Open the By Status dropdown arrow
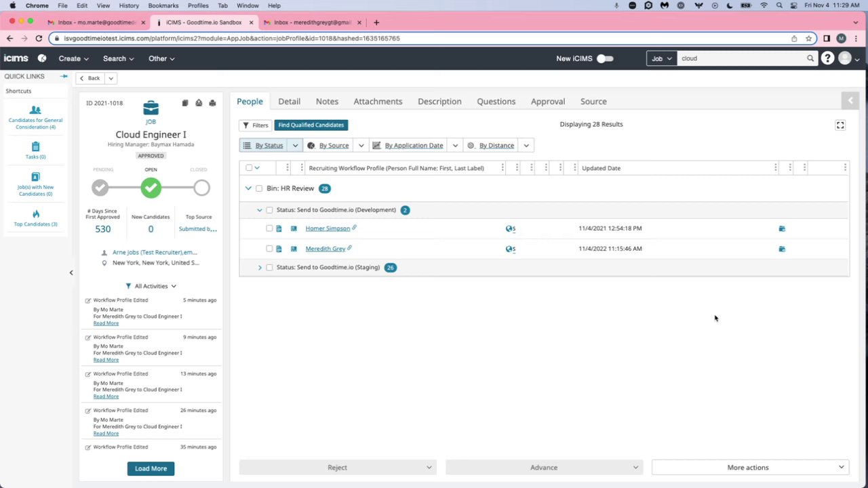The height and width of the screenshot is (488, 868). tap(295, 146)
